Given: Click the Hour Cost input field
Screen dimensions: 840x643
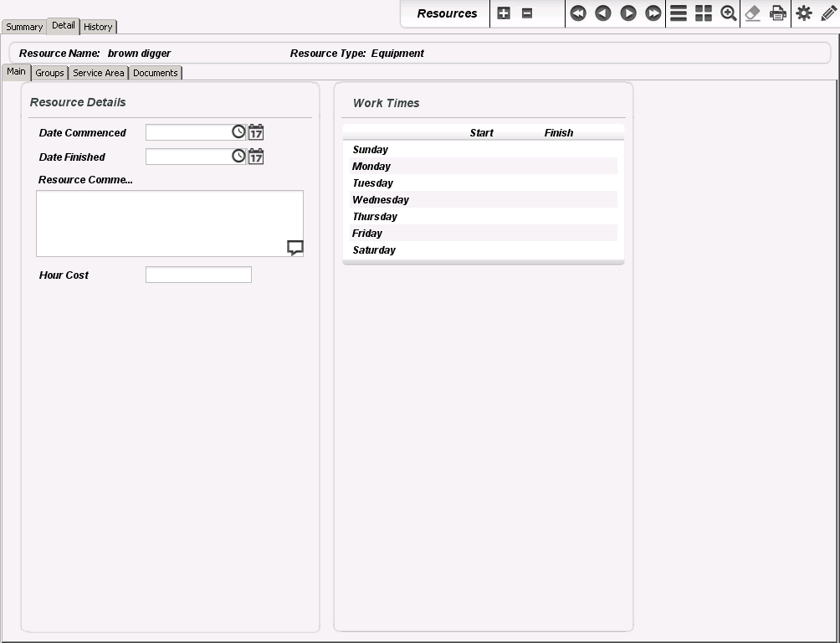Looking at the screenshot, I should (198, 275).
